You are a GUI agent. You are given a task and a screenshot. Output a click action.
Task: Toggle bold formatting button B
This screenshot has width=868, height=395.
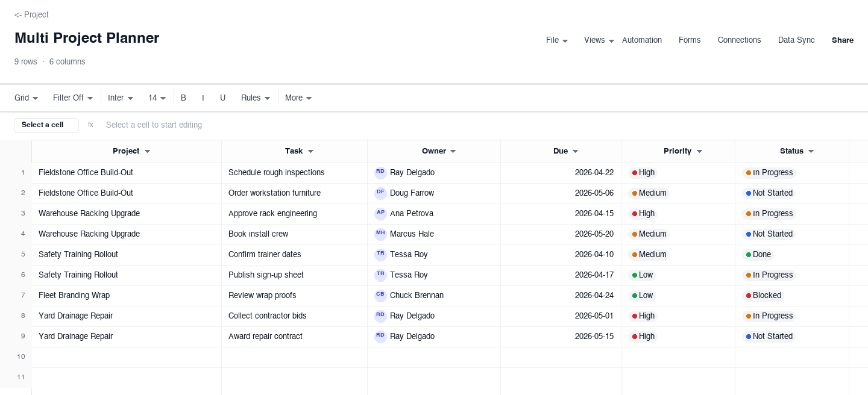pos(183,98)
